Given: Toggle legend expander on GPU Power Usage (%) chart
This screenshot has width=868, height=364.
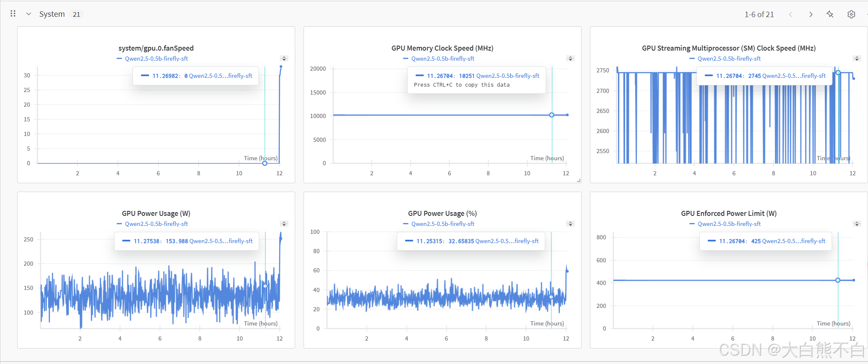Looking at the screenshot, I should coord(570,224).
